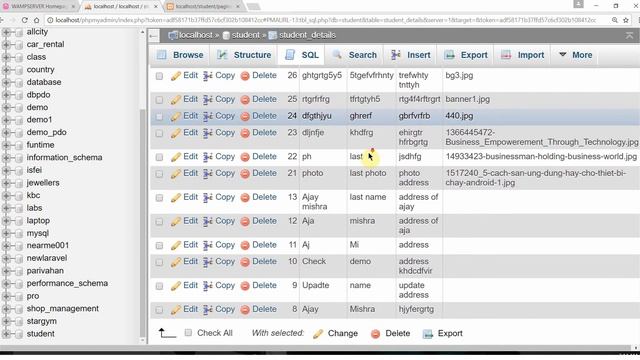Open the stargym database in sidebar
This screenshot has height=360, width=640.
(41, 322)
